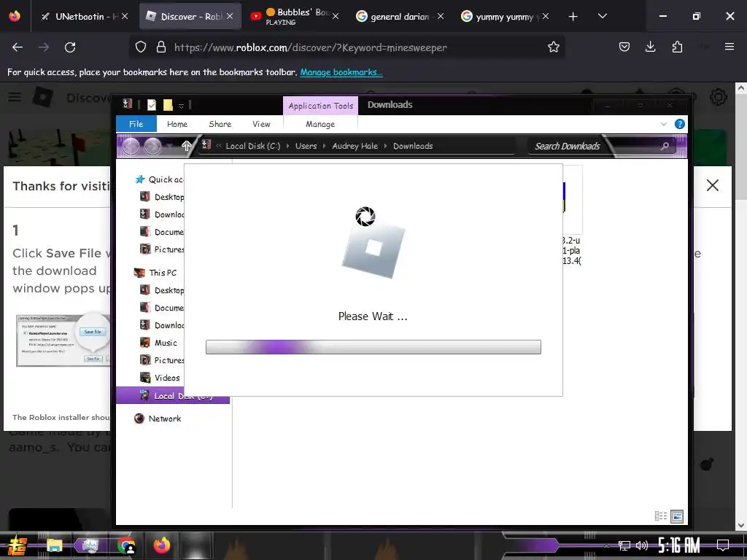Select Local Disk (C:) in the breadcrumb

click(x=253, y=146)
